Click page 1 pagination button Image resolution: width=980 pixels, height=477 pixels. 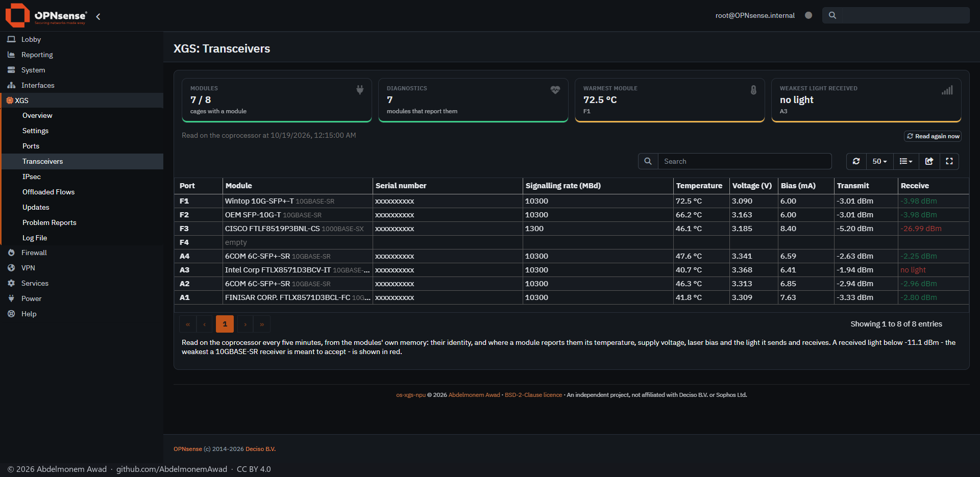tap(225, 324)
